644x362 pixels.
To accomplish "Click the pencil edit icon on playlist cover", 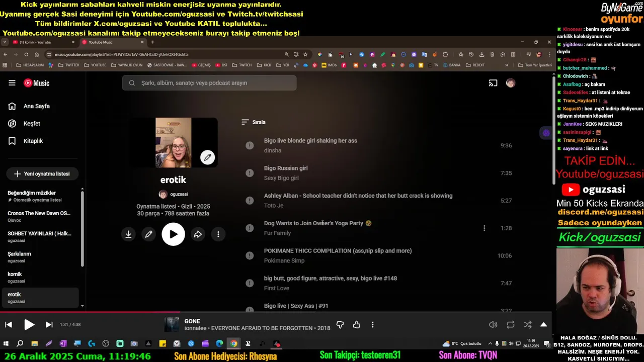I will tap(207, 157).
